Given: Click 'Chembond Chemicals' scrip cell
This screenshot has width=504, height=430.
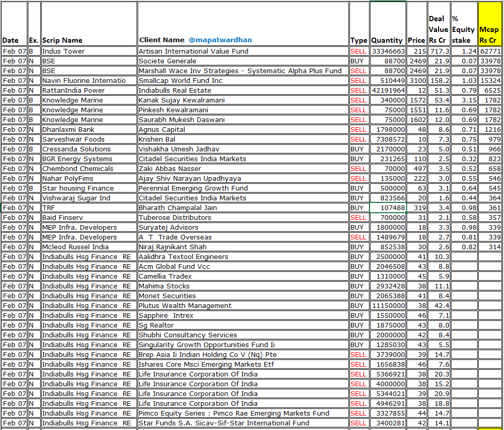Looking at the screenshot, I should [x=89, y=168].
